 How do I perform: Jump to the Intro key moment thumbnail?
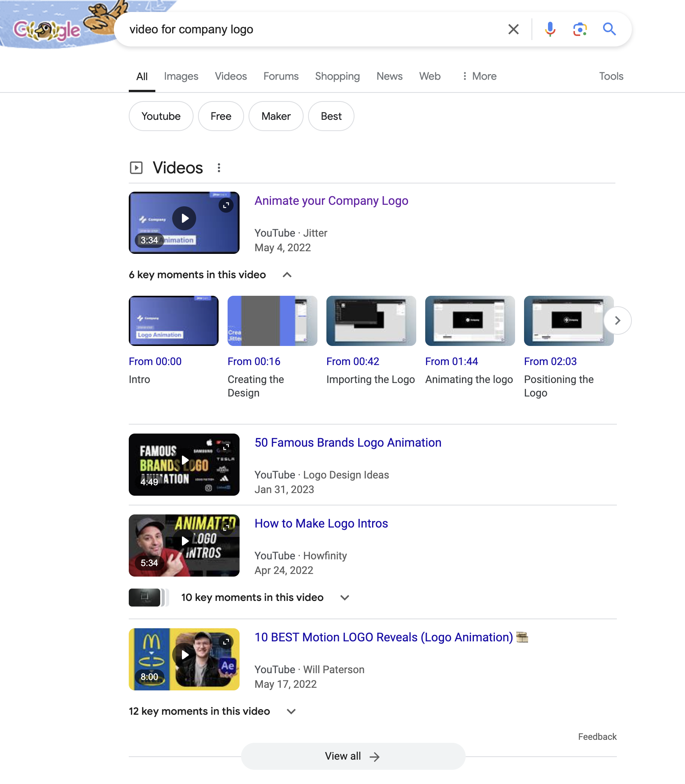(x=174, y=321)
